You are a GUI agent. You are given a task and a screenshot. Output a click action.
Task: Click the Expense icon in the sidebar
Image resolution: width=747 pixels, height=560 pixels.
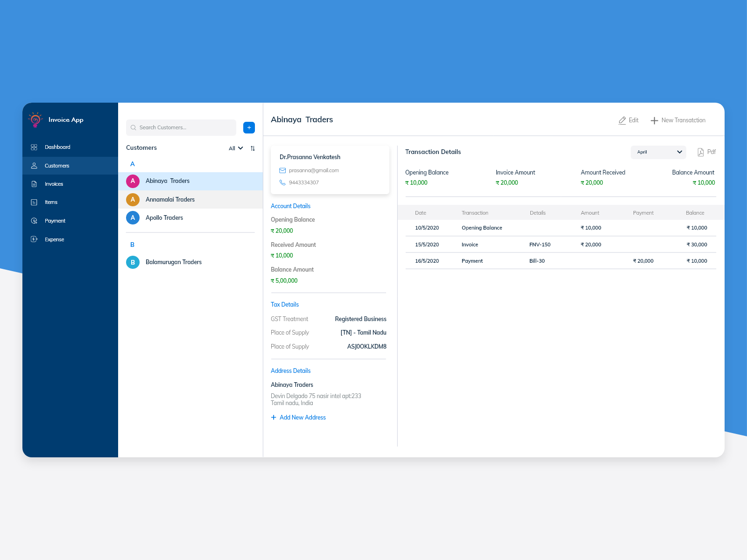click(x=34, y=239)
